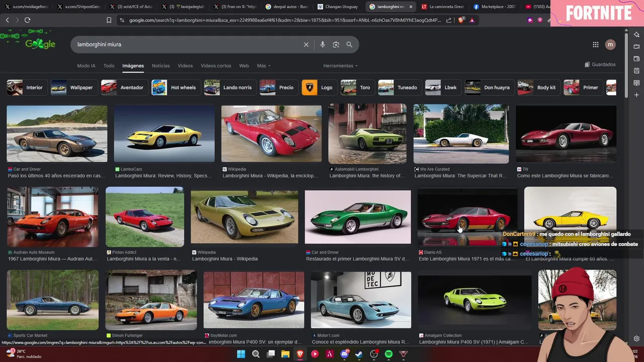Close the lamborghini miura browser tab
Viewport: 644px width, 362px height.
[x=411, y=7]
